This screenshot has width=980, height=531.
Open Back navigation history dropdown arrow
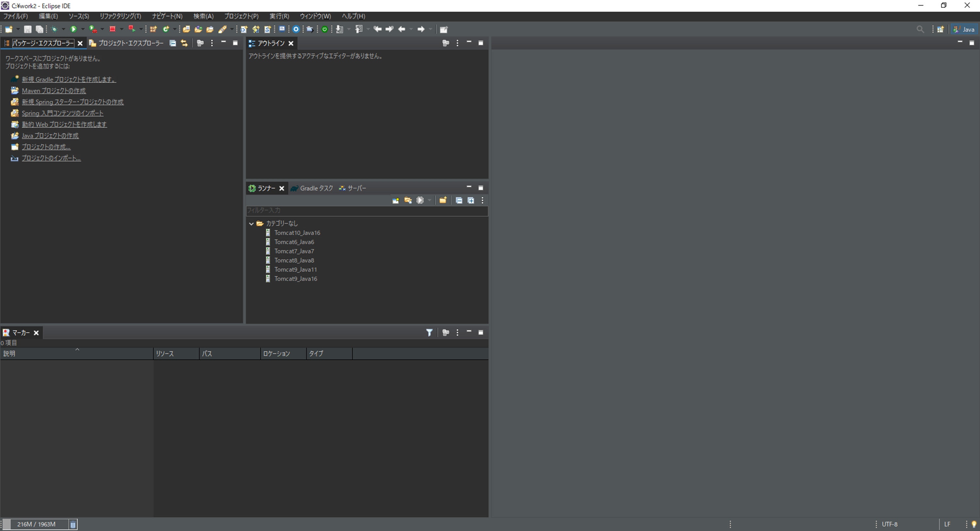pos(411,29)
